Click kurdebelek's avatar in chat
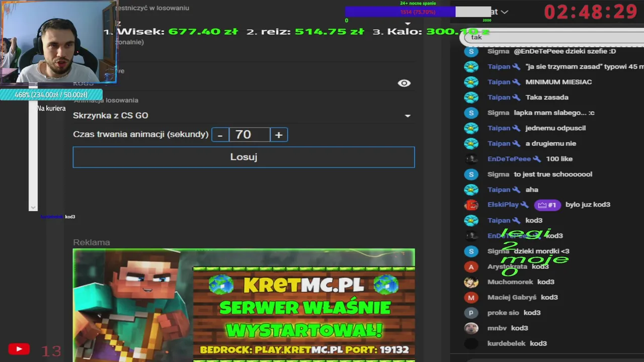The image size is (644, 362). (471, 344)
